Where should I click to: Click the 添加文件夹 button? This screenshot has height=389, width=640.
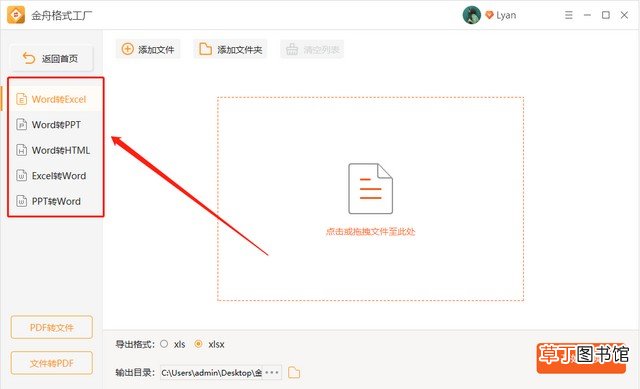pos(231,49)
